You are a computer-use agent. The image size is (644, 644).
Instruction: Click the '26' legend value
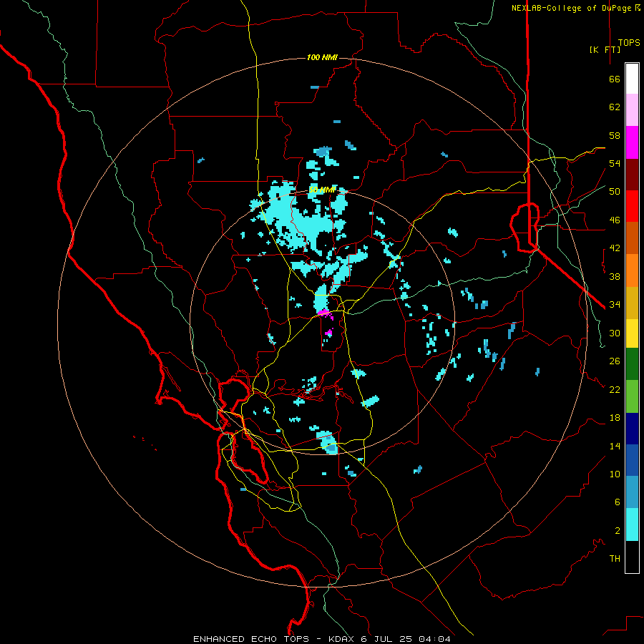(615, 361)
